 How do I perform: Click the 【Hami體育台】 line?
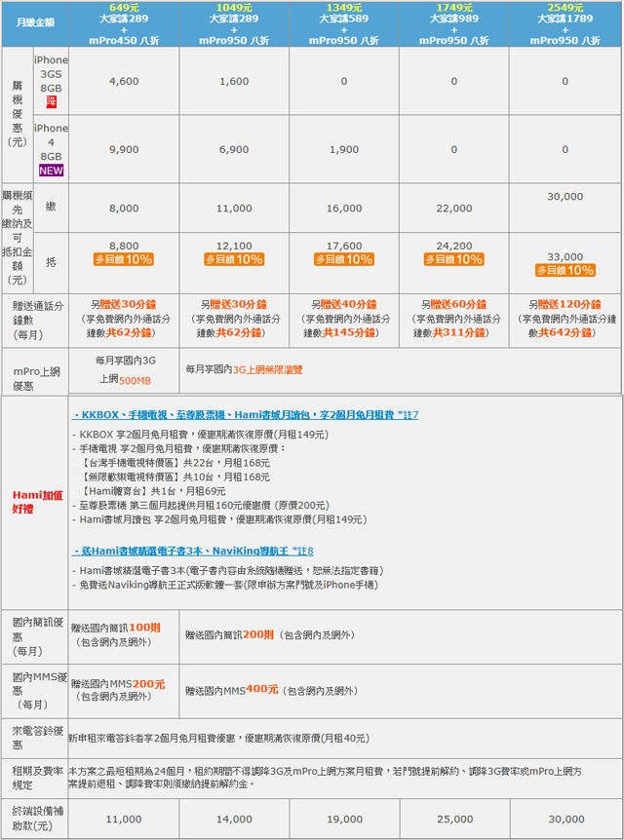tap(153, 491)
